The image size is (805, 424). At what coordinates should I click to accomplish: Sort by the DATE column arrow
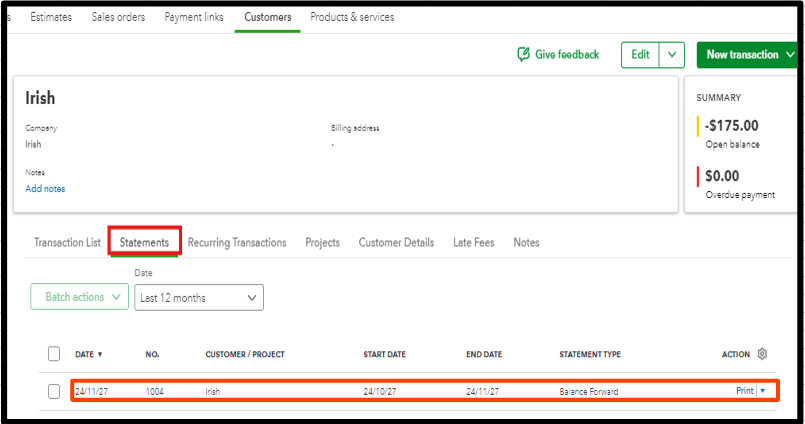tap(99, 354)
